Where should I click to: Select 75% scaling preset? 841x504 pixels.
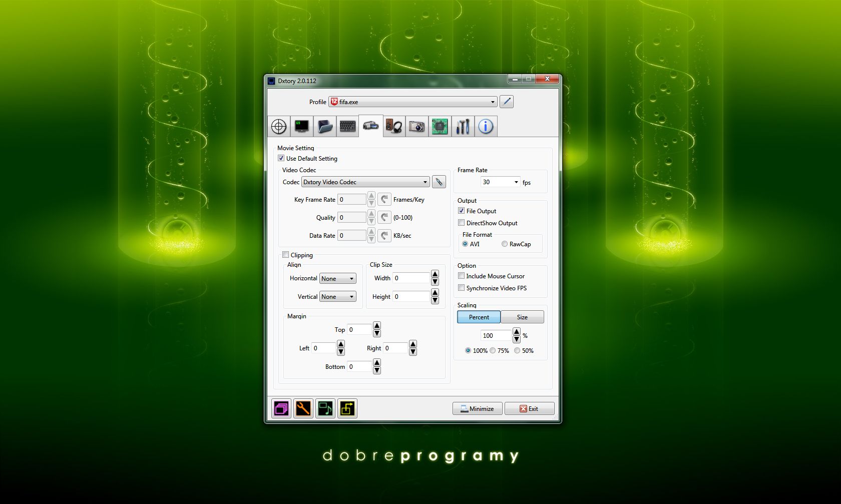point(493,350)
